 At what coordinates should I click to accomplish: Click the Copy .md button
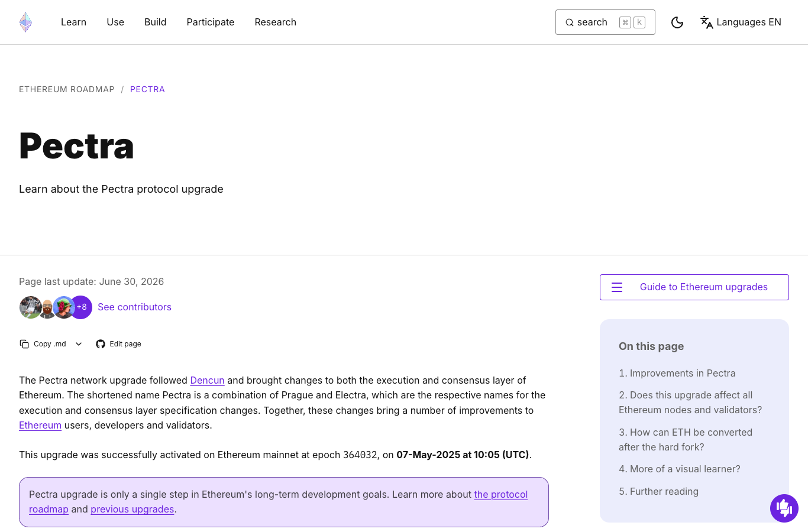pos(44,344)
